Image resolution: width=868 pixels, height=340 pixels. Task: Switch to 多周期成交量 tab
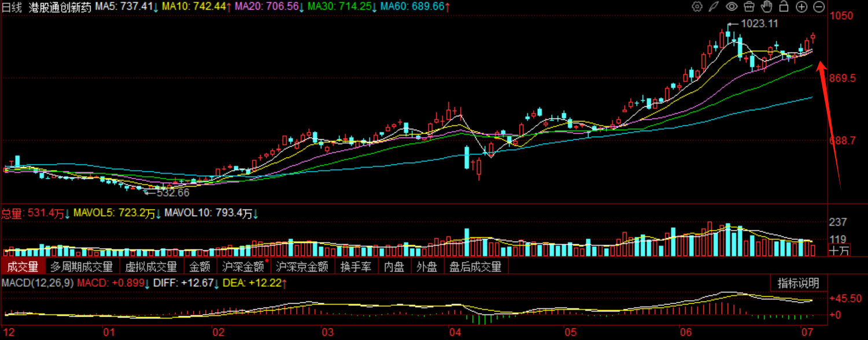click(82, 267)
